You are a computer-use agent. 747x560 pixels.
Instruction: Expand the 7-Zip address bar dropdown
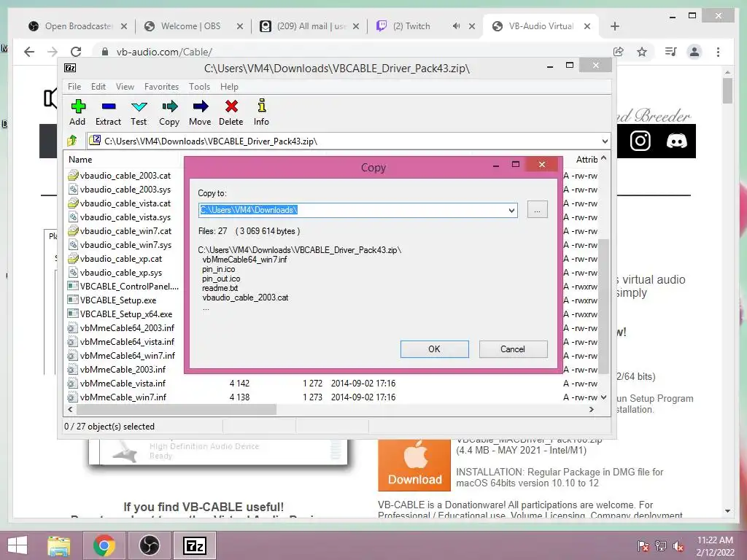605,141
